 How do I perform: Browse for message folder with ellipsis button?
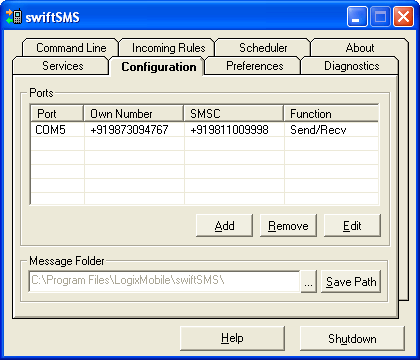[308, 282]
